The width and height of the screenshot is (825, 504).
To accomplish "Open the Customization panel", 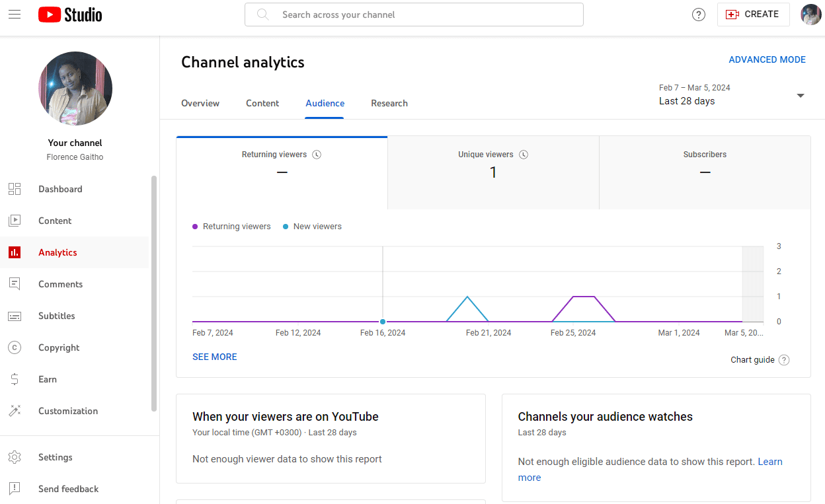I will click(15, 411).
